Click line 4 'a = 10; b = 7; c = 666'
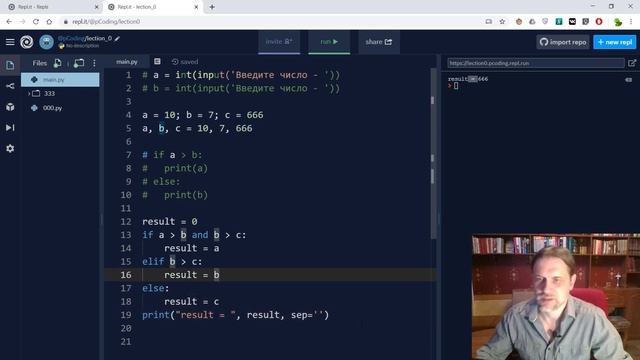 tap(203, 115)
